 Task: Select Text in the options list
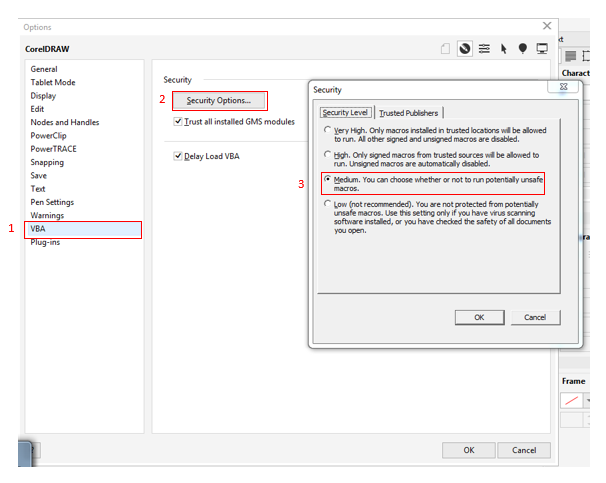pyautogui.click(x=38, y=189)
